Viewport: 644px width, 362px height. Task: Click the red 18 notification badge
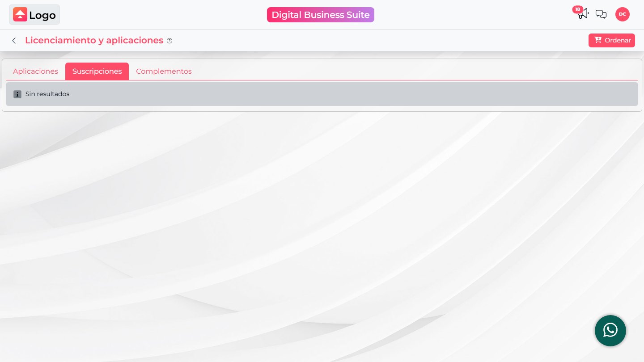point(578,9)
